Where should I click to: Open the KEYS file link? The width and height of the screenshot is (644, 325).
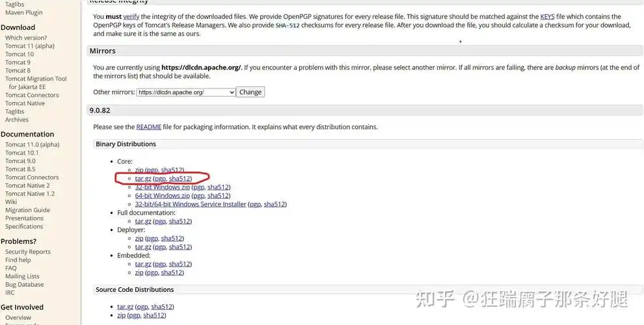click(547, 17)
